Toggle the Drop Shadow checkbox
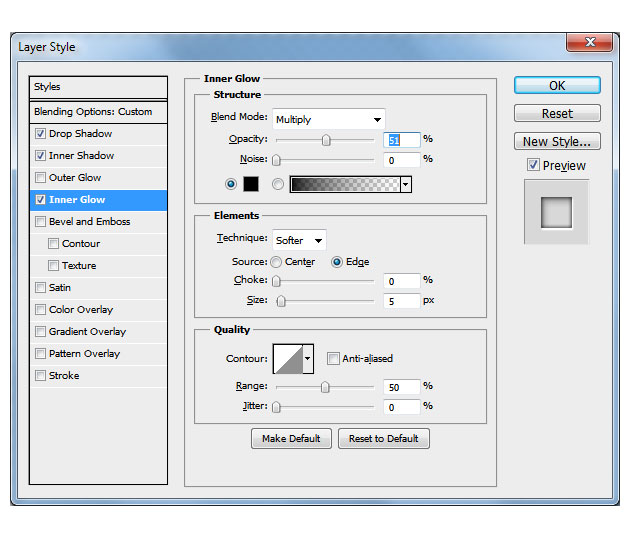 (40, 133)
